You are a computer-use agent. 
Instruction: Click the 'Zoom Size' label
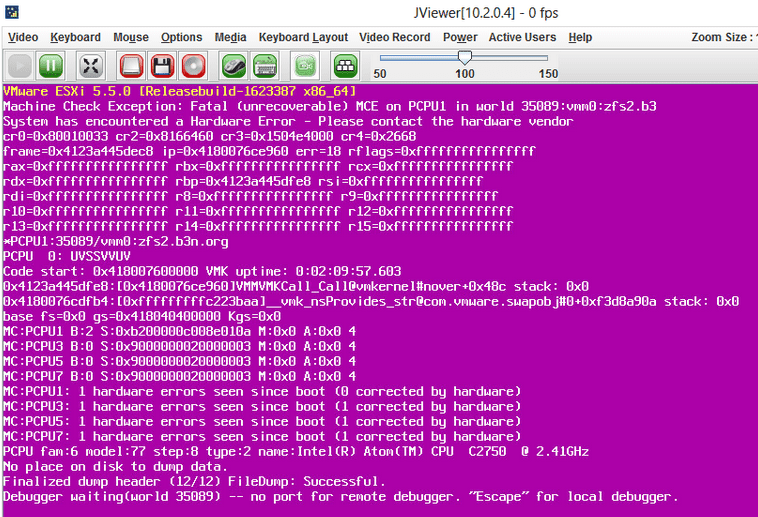click(722, 37)
